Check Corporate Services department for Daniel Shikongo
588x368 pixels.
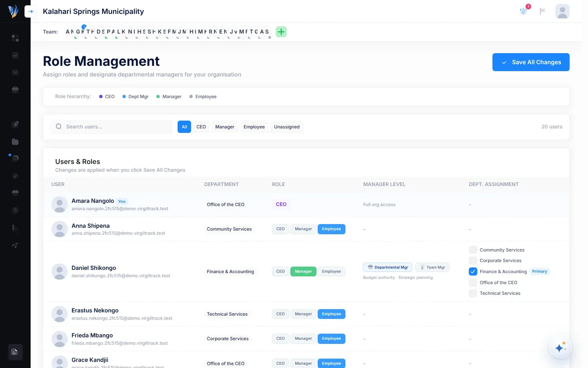[473, 260]
